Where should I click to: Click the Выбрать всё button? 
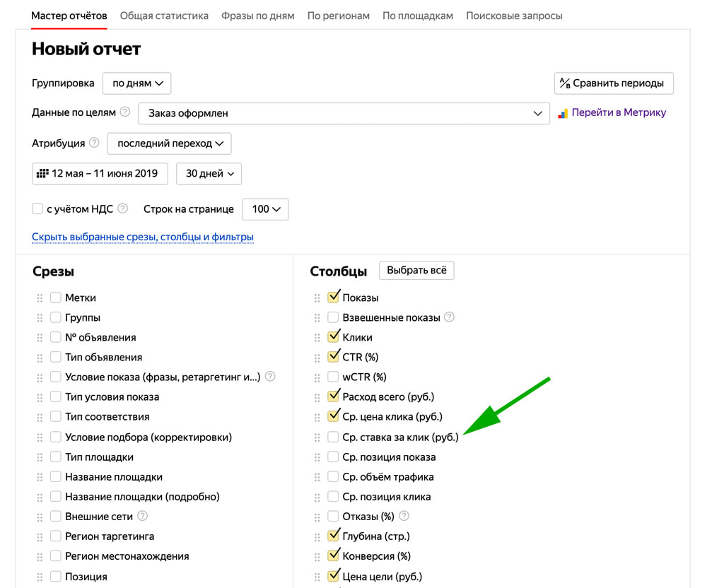pos(416,271)
